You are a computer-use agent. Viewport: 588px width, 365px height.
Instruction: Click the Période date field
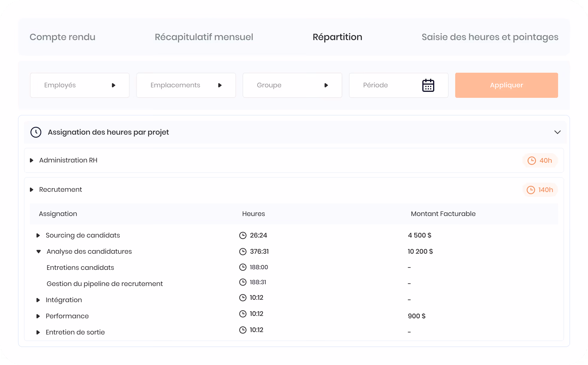coord(399,85)
